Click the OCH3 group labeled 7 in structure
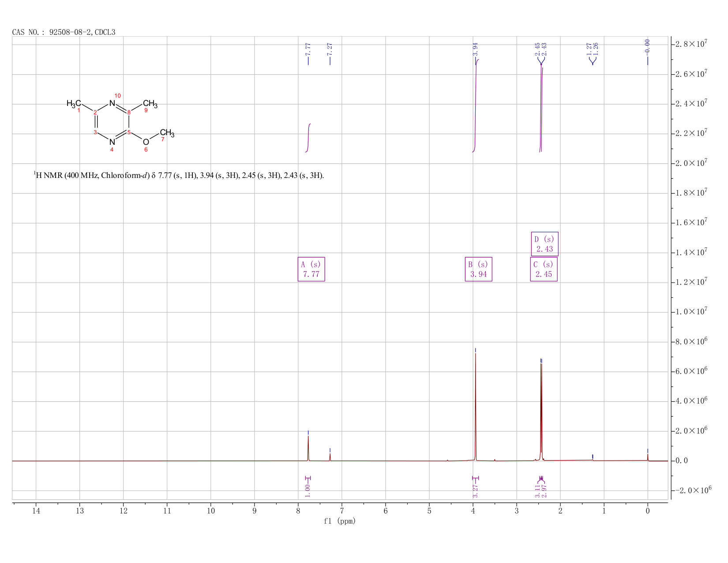This screenshot has width=728, height=563. pyautogui.click(x=167, y=133)
